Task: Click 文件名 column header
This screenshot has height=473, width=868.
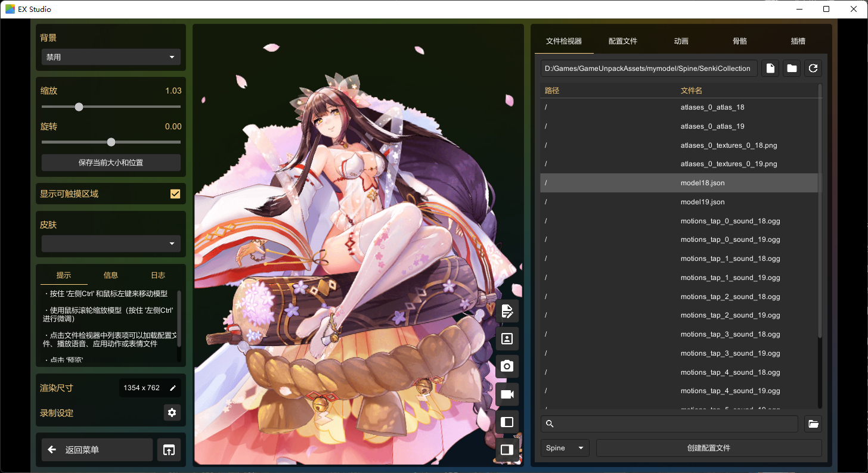Action: click(x=692, y=91)
